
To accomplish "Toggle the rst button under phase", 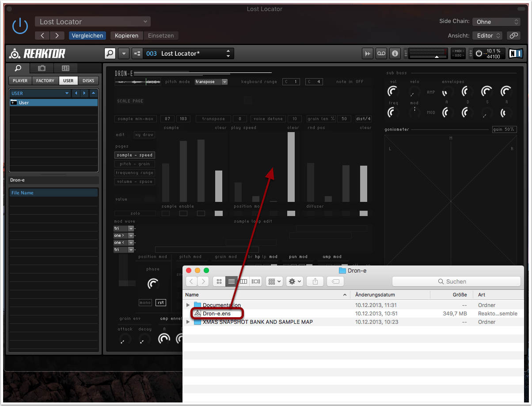I will click(x=161, y=303).
